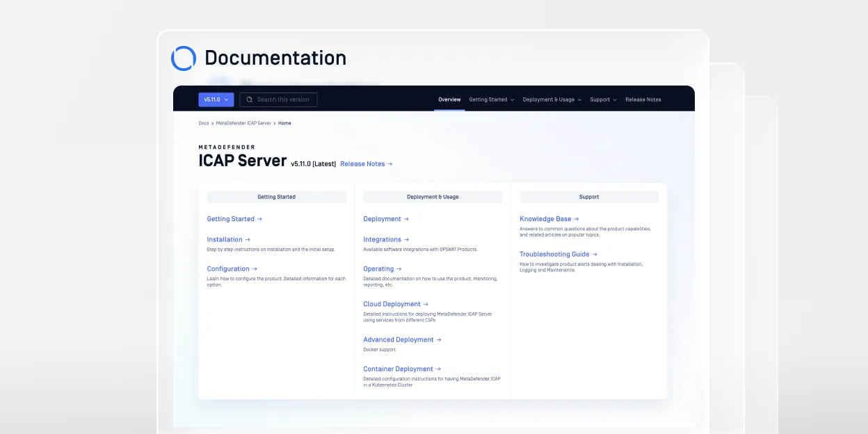Open the v5.11.0 version dropdown
Screen dimensions: 868x434
point(216,99)
